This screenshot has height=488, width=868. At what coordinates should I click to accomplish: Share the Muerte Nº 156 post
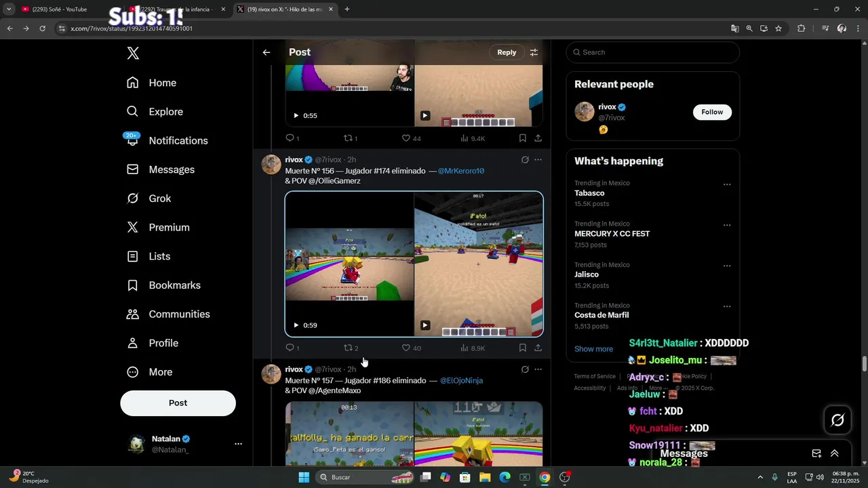click(538, 348)
